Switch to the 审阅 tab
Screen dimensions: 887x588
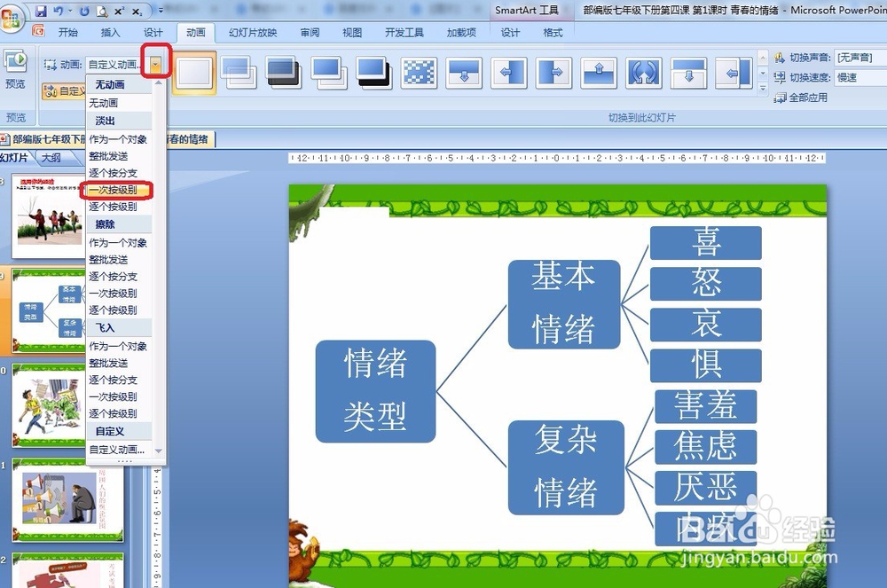310,33
